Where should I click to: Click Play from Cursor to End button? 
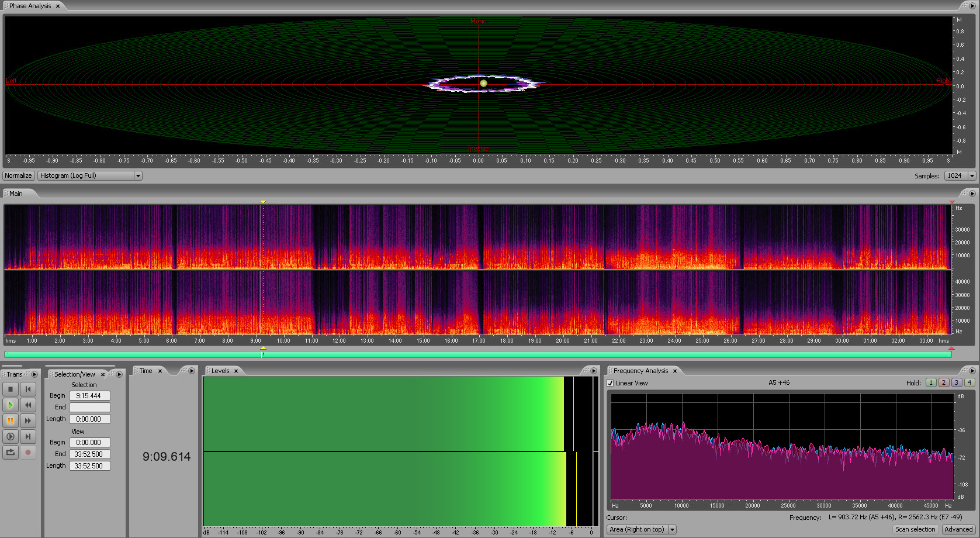click(x=11, y=436)
